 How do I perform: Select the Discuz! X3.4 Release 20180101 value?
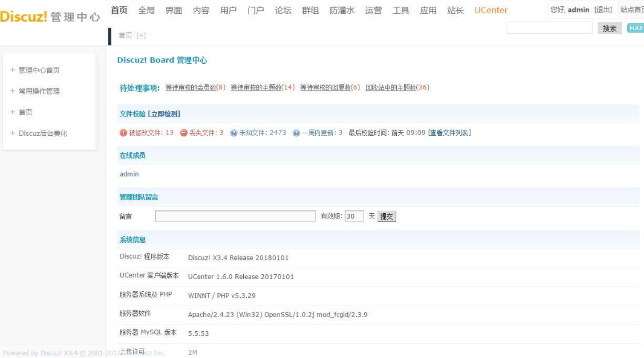(x=238, y=258)
